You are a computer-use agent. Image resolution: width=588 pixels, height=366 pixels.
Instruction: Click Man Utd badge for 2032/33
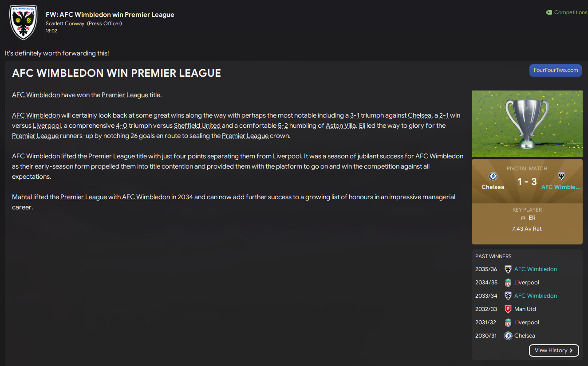point(508,309)
